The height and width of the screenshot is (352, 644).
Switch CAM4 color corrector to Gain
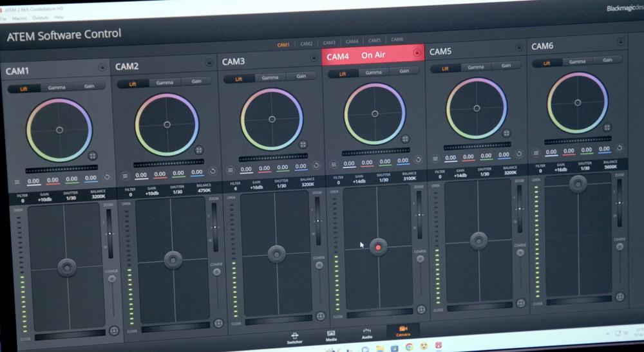pyautogui.click(x=404, y=71)
